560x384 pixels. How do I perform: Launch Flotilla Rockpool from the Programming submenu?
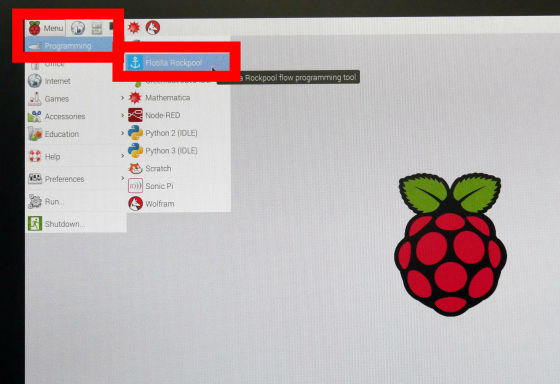pos(178,63)
